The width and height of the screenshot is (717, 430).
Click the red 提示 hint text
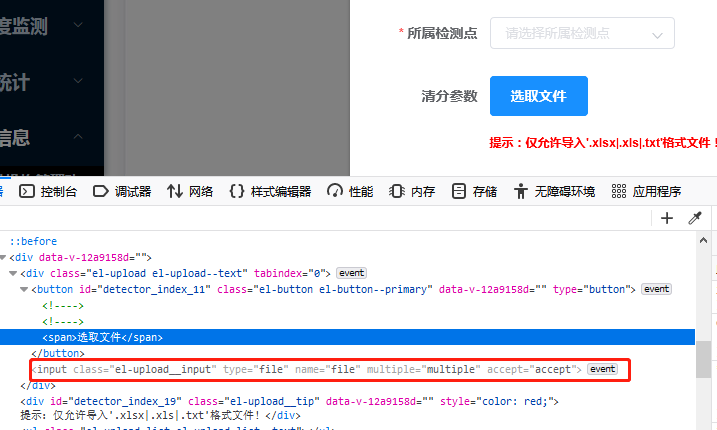point(603,143)
